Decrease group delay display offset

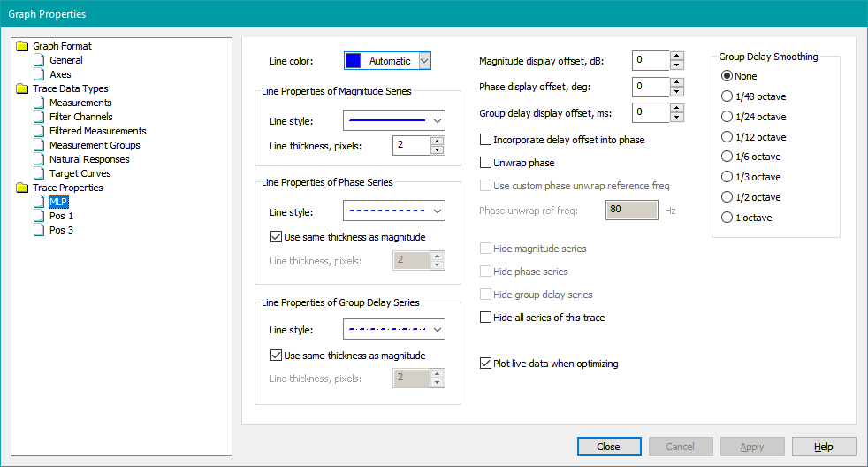pyautogui.click(x=676, y=118)
